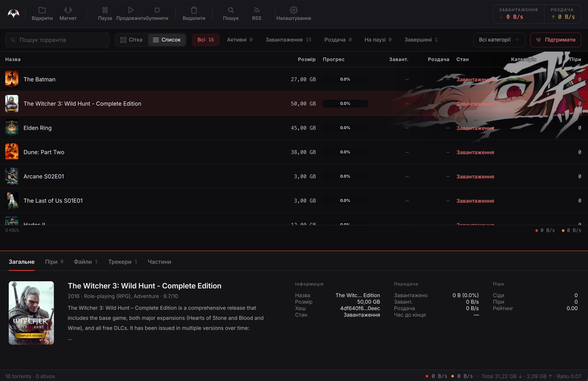This screenshot has width=588, height=381.
Task: Click the Підтримати support button
Action: click(556, 40)
